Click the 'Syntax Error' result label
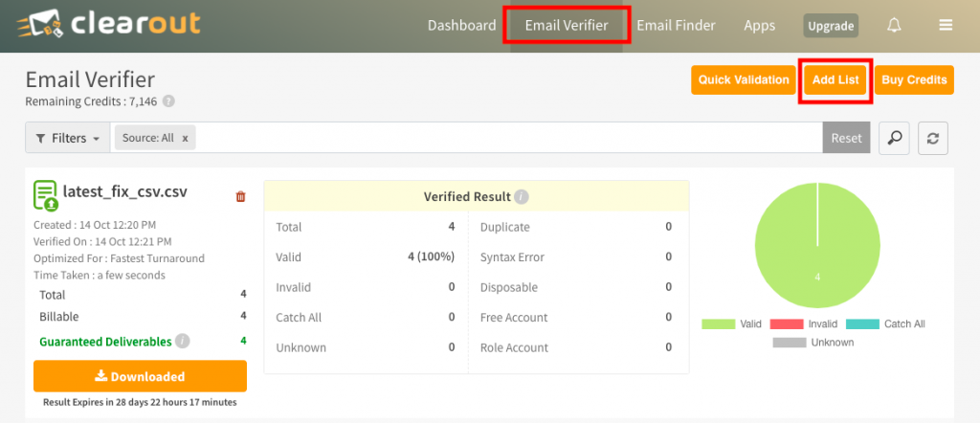 [x=512, y=256]
